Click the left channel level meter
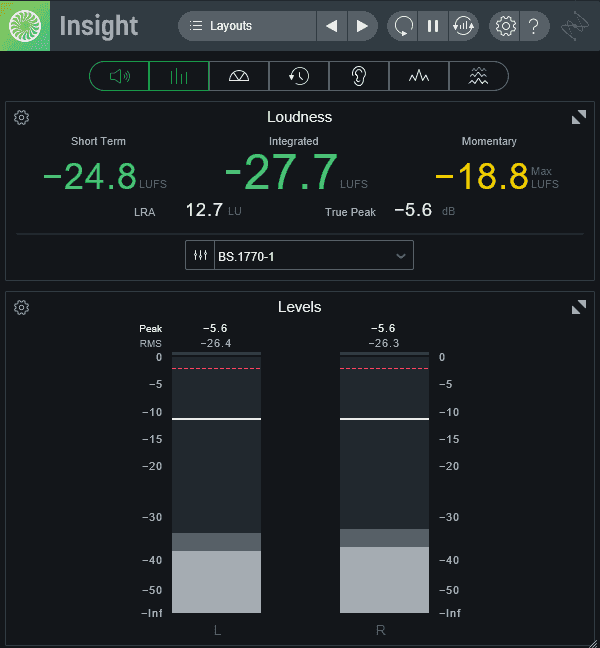The height and width of the screenshot is (648, 600). click(x=217, y=483)
